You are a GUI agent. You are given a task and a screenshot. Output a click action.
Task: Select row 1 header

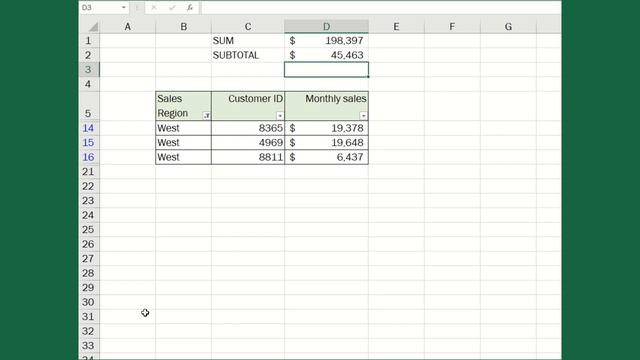[x=89, y=41]
